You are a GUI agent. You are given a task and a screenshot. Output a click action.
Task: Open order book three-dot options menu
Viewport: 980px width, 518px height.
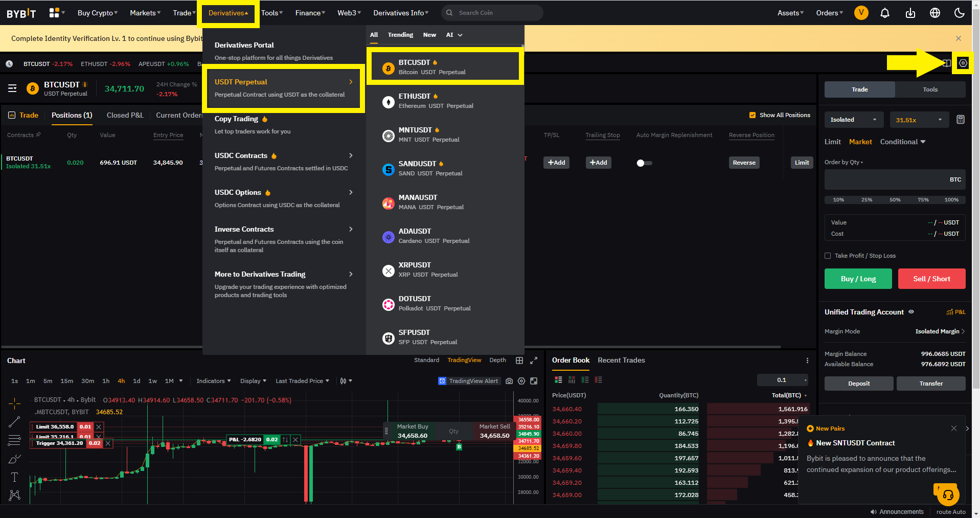pos(807,361)
